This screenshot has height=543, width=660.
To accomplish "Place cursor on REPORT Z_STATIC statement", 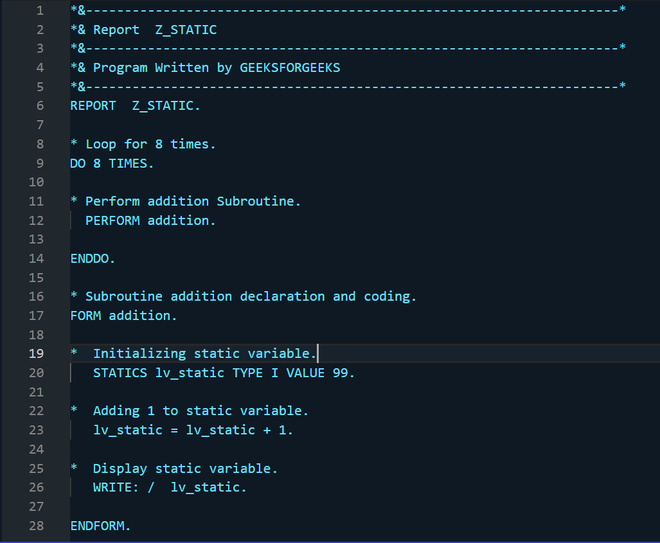I will 135,105.
